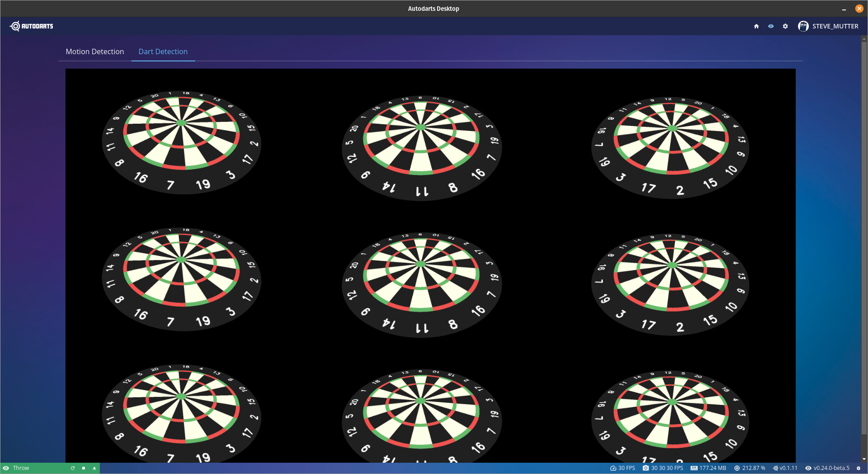The height and width of the screenshot is (474, 868).
Task: Click the restart icon in the Throw bar
Action: [73, 468]
